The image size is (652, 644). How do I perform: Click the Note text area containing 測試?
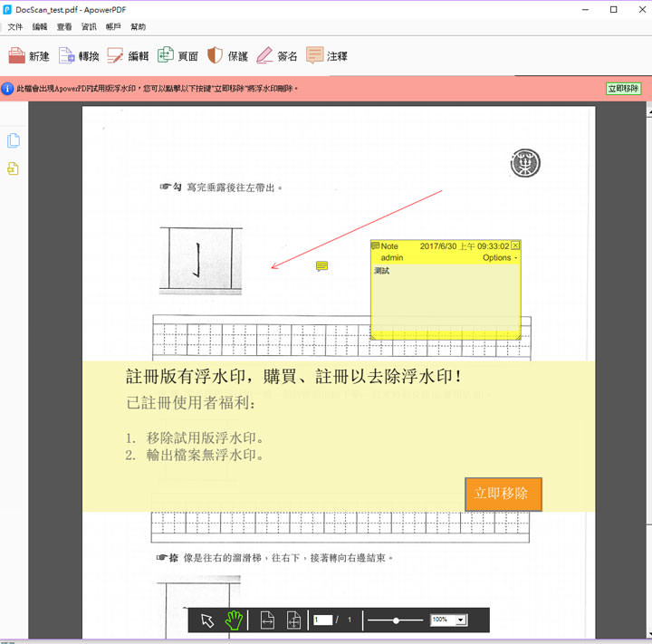tap(446, 297)
